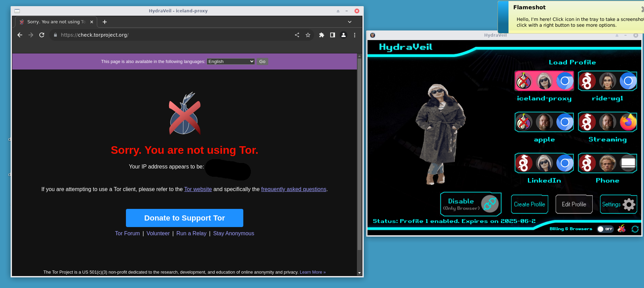Select the iceland-proxy profile card

[544, 81]
